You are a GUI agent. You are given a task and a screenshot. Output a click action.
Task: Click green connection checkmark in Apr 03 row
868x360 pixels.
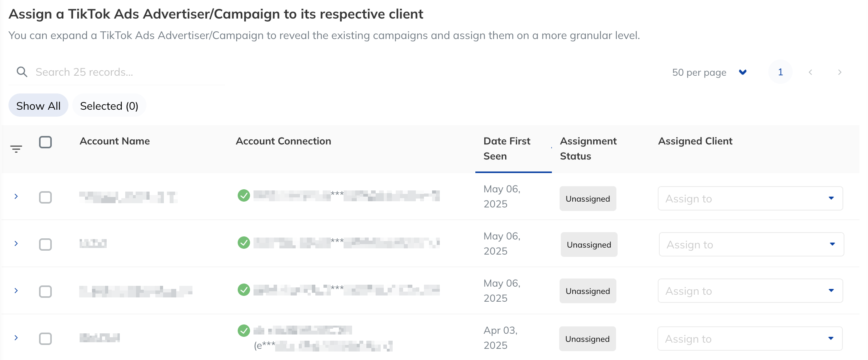pos(244,331)
